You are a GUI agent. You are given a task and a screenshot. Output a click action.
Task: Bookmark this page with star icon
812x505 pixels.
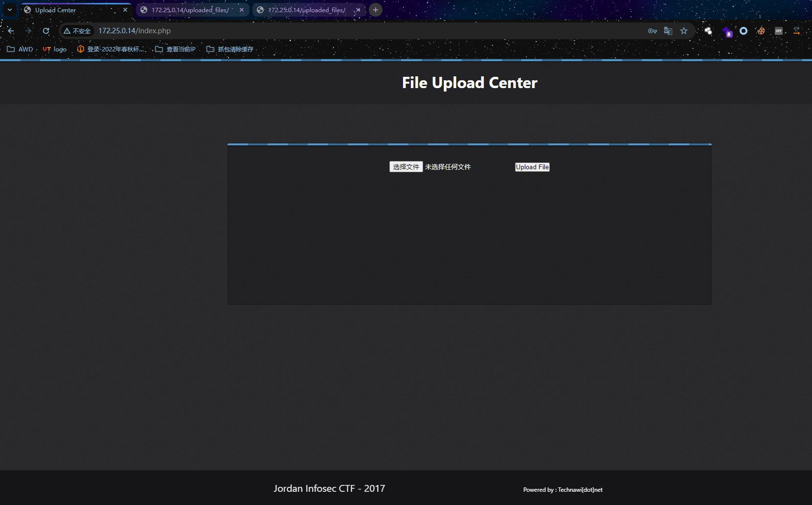coord(684,31)
